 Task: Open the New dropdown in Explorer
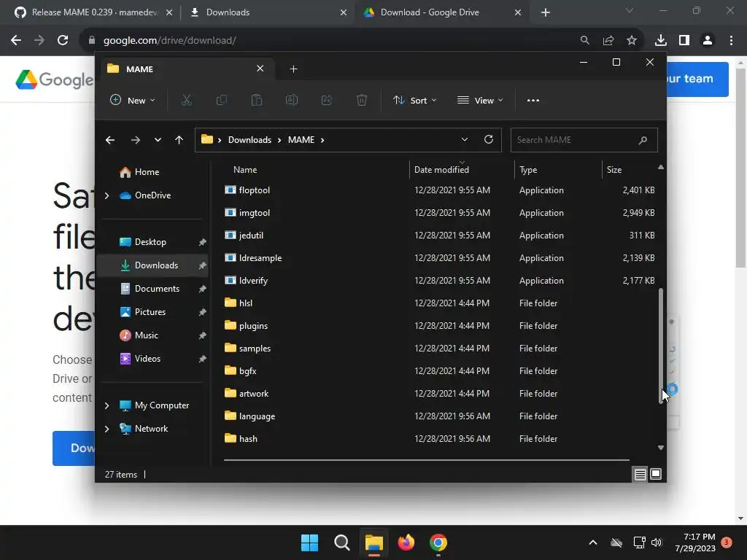(133, 100)
